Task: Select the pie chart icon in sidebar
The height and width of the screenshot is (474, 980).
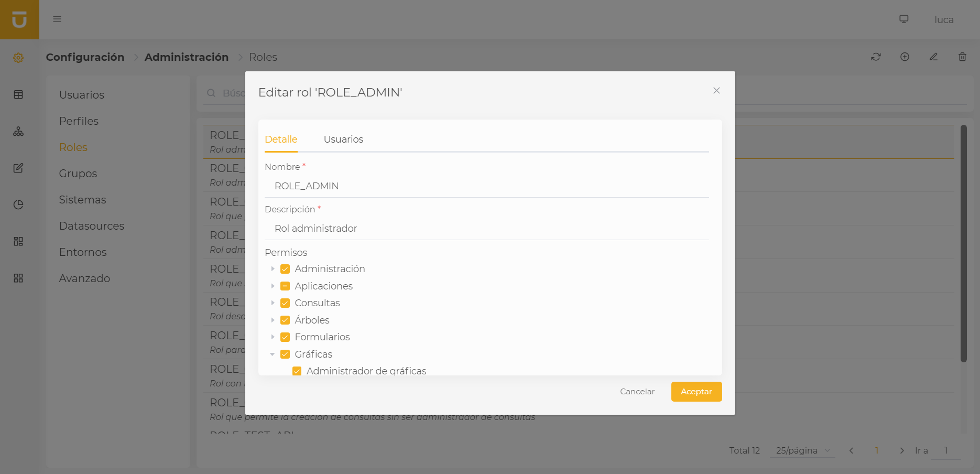Action: [x=18, y=204]
